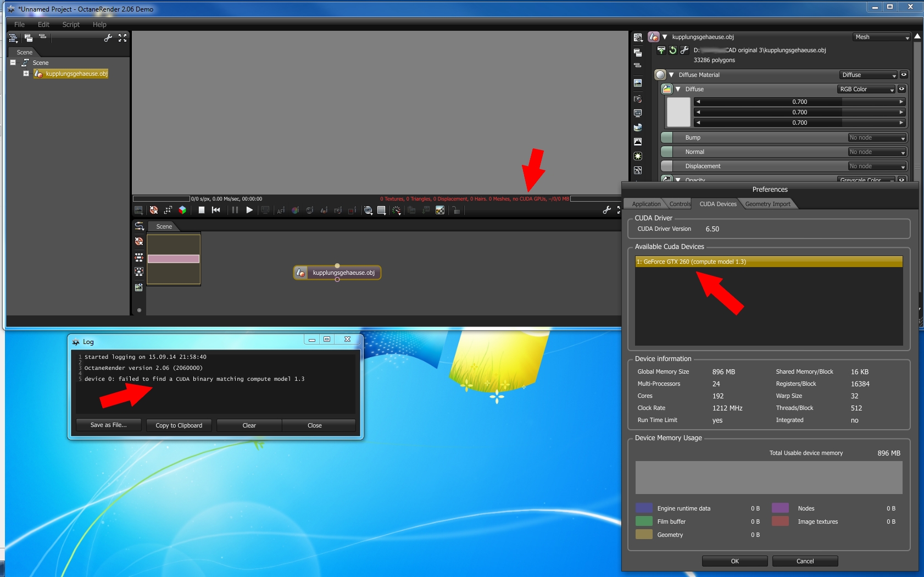Click the film region icon with dotted square
Image resolution: width=924 pixels, height=577 pixels.
381,210
